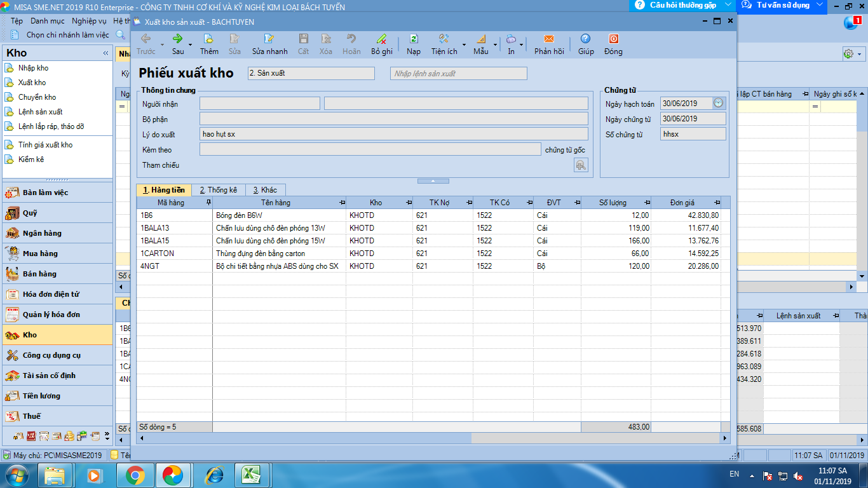Screen dimensions: 868x488
Task: Click the Tham chiếu lookup icon button
Action: tap(581, 165)
